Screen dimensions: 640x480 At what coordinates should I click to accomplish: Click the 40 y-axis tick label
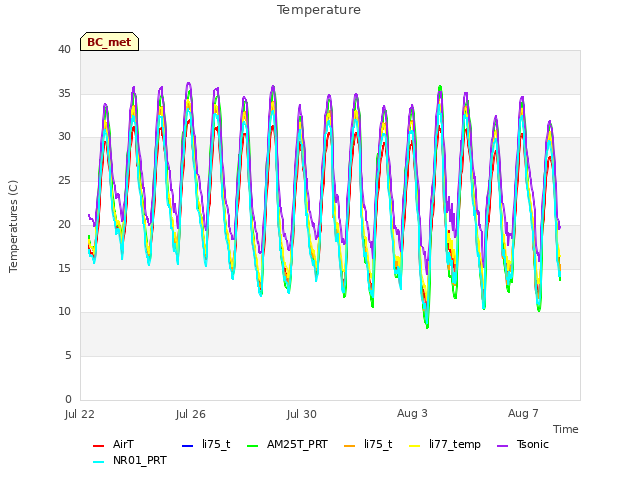pos(64,50)
